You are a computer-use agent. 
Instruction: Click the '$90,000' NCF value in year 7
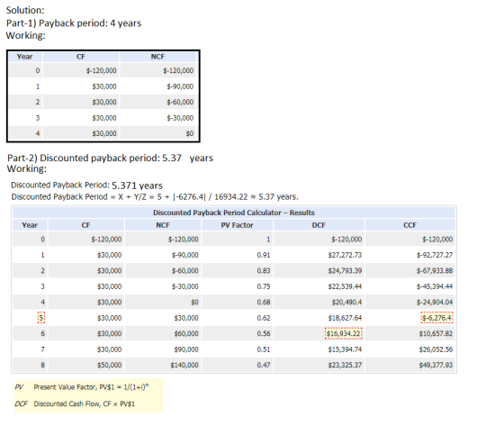pos(186,349)
